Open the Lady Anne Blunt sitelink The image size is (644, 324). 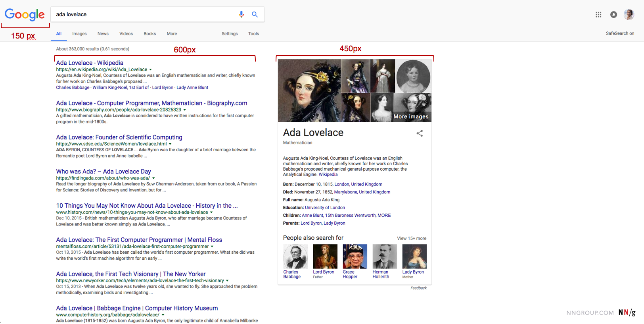192,87
